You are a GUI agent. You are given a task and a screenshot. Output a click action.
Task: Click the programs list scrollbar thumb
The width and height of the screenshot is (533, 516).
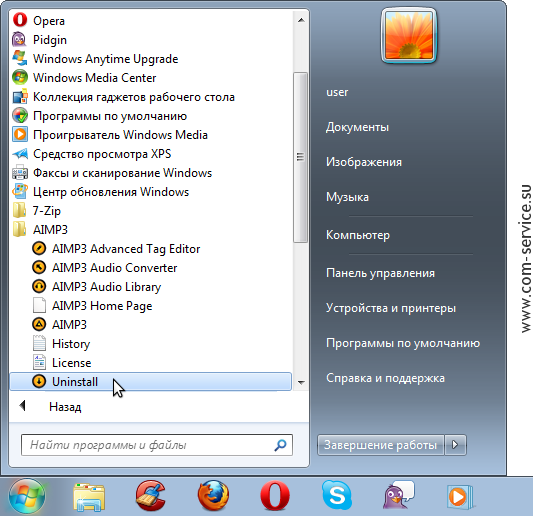(x=300, y=157)
